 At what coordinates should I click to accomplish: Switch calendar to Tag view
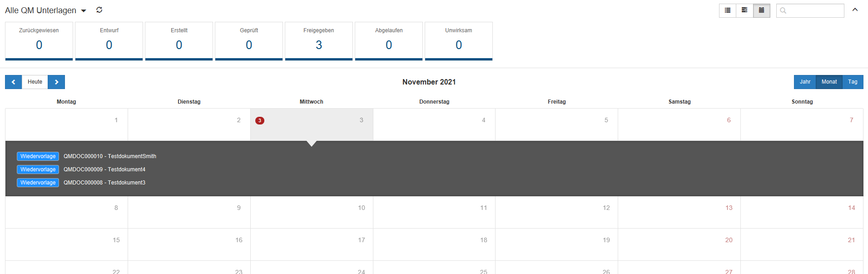tap(853, 82)
